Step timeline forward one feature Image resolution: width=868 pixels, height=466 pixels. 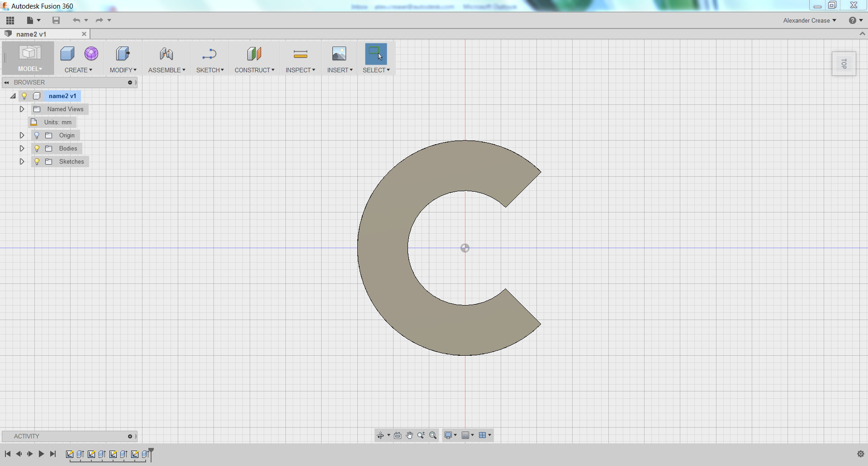[30, 454]
